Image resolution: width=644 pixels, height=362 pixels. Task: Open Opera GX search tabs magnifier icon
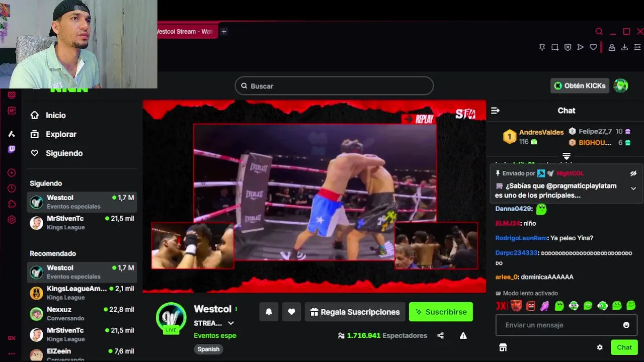(x=599, y=32)
